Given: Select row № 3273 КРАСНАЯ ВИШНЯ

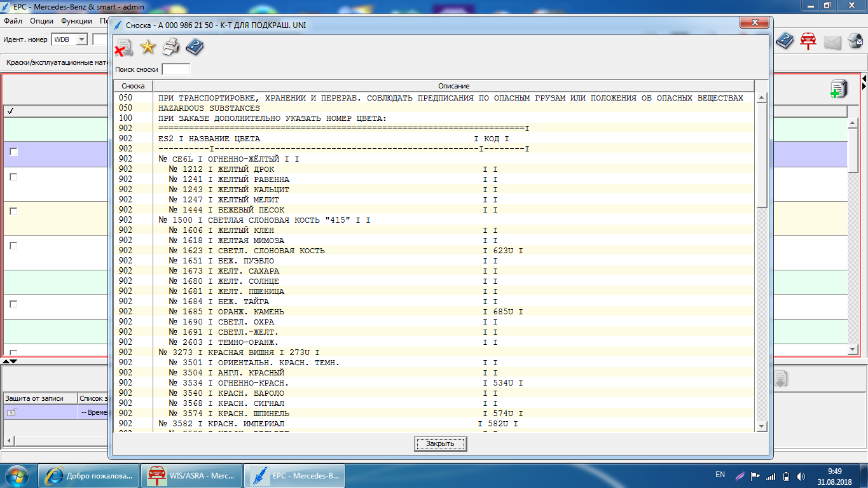Looking at the screenshot, I should click(x=434, y=352).
